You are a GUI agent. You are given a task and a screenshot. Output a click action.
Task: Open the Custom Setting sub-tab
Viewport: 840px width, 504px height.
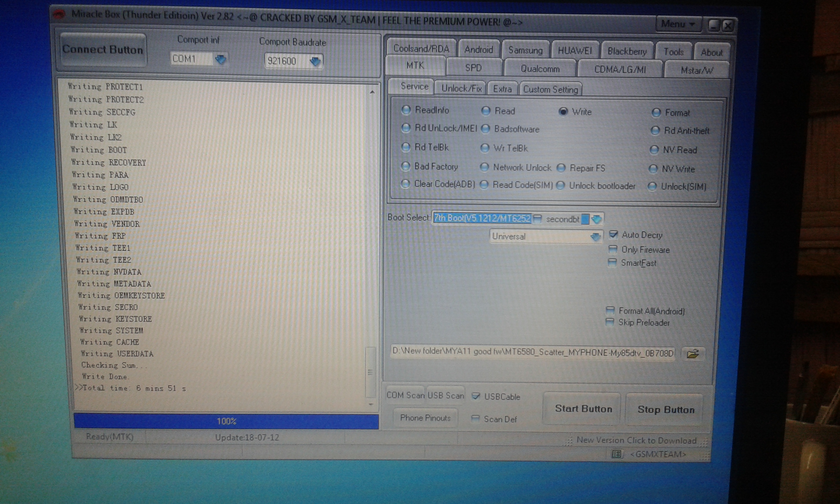click(550, 90)
